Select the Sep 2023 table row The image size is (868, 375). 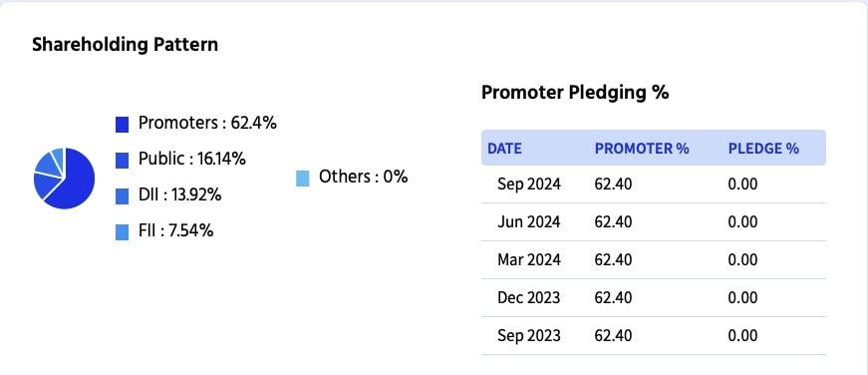pyautogui.click(x=653, y=336)
